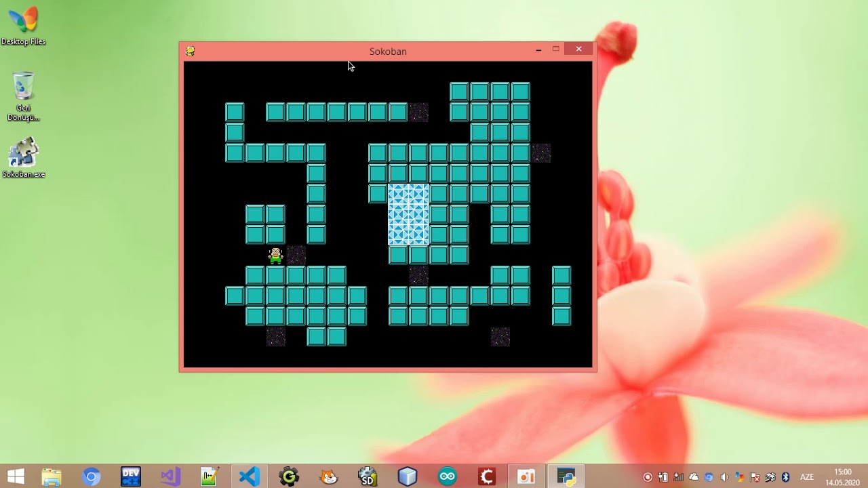This screenshot has height=488, width=868.
Task: Open Dev-C++ from the taskbar
Action: 131,476
